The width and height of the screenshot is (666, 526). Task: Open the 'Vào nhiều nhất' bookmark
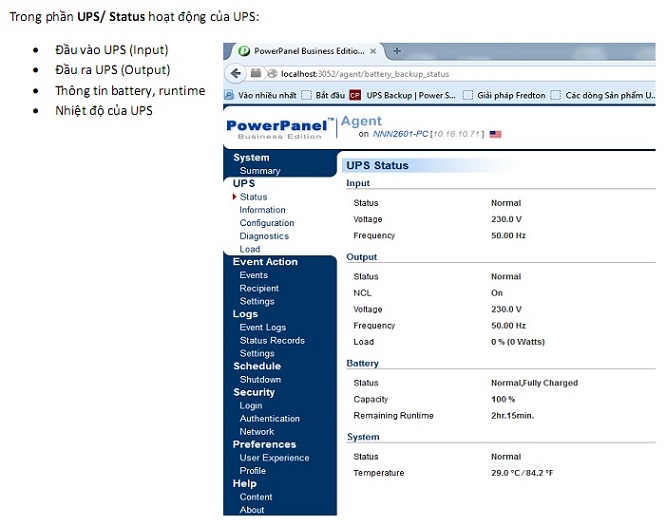coord(260,95)
